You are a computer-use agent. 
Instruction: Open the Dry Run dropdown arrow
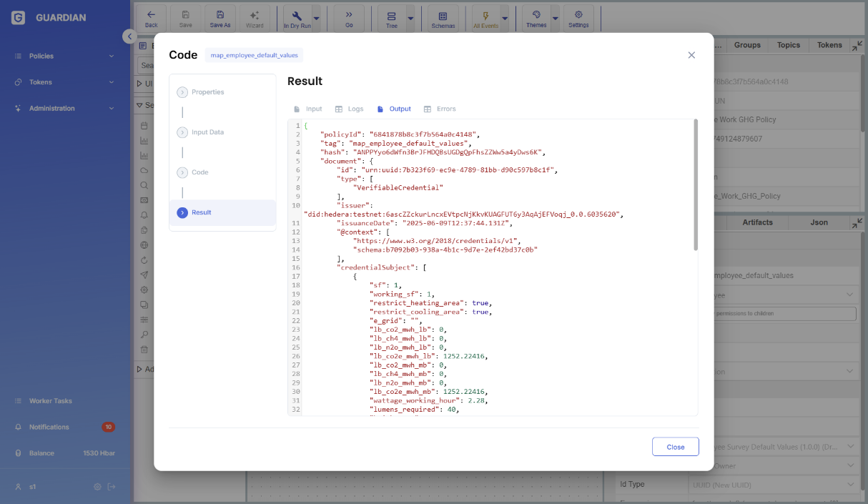(317, 18)
